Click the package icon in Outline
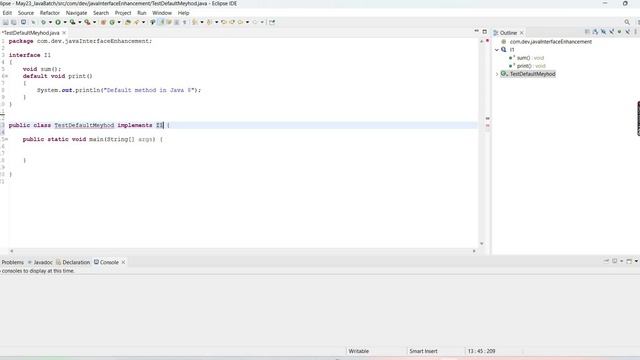 504,42
